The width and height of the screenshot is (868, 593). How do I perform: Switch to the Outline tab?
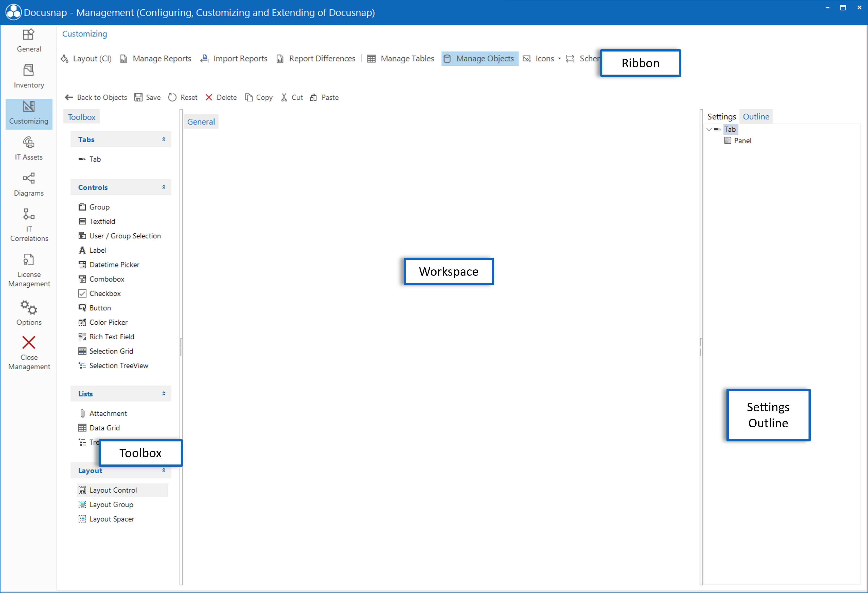pos(756,117)
